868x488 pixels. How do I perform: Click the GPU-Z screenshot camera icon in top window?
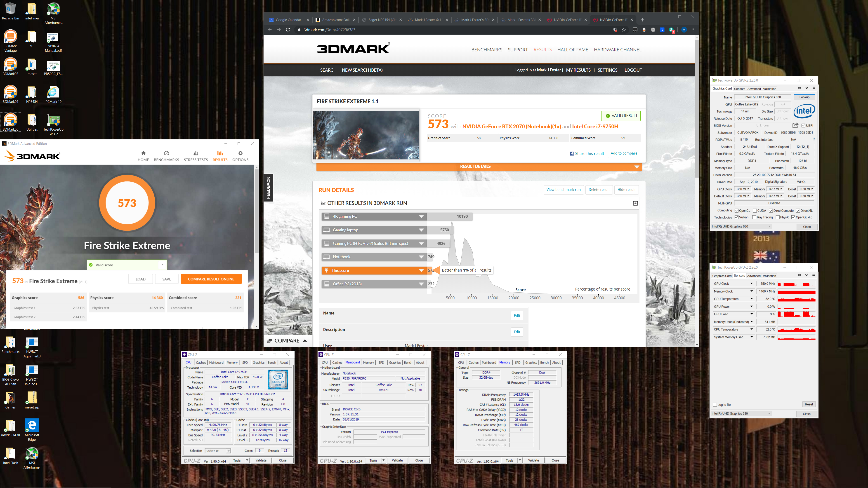(799, 88)
